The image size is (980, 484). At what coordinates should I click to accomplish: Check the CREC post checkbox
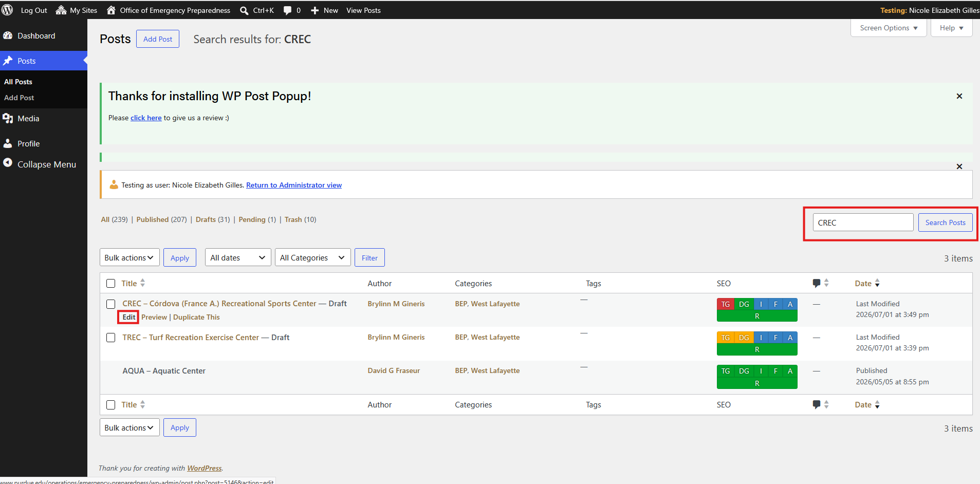click(110, 304)
